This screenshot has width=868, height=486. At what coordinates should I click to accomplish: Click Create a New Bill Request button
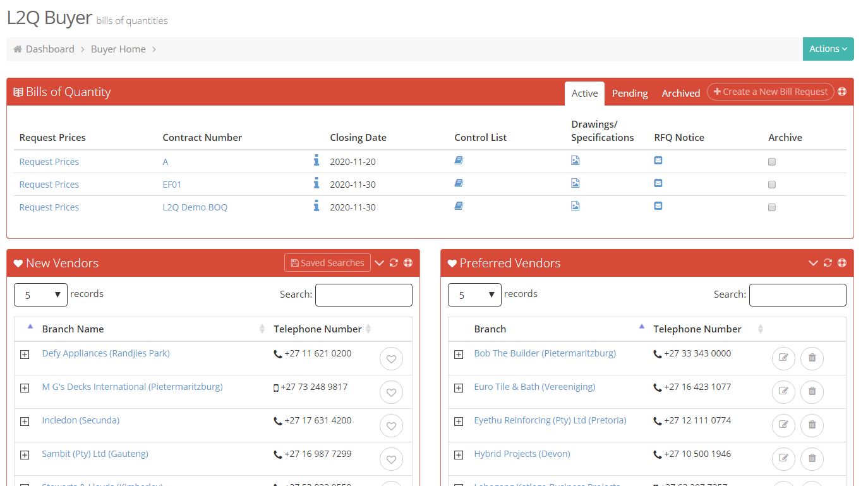click(x=771, y=92)
